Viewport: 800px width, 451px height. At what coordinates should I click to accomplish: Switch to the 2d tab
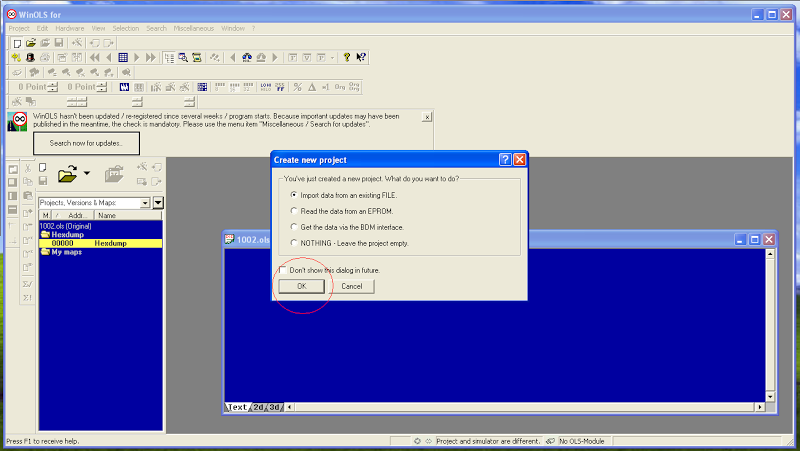[258, 407]
